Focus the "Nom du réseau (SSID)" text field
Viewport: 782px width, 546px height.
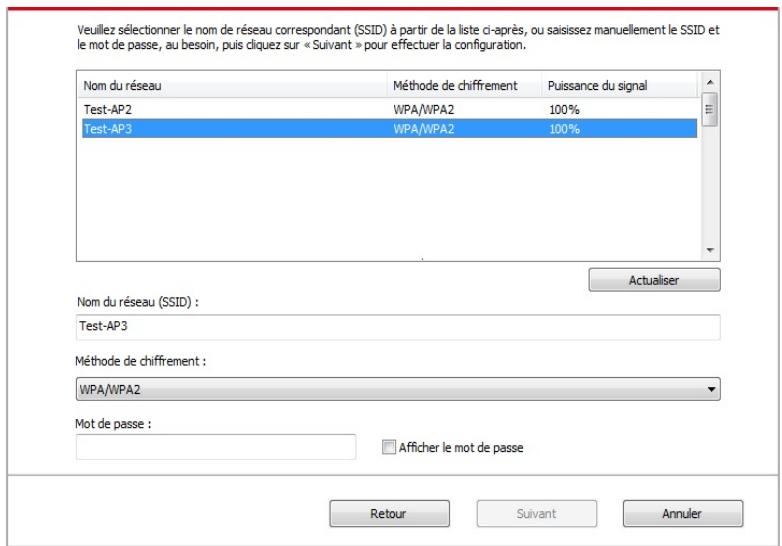[397, 327]
